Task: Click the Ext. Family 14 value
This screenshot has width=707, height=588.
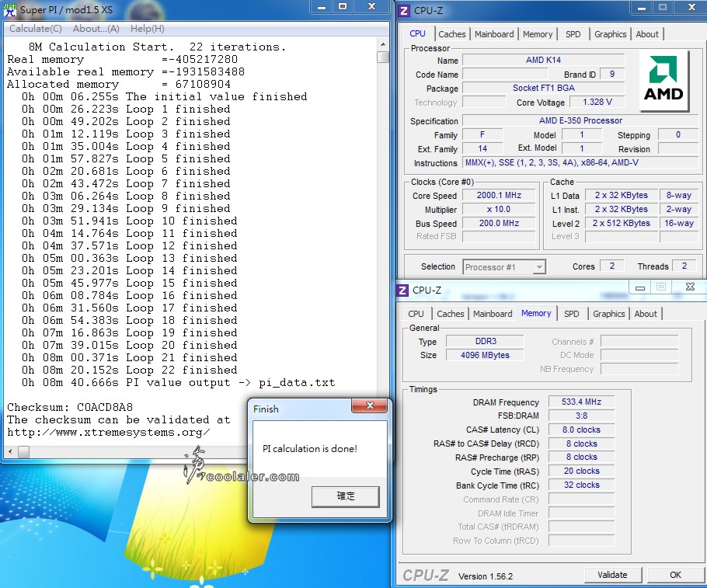Action: pos(482,149)
